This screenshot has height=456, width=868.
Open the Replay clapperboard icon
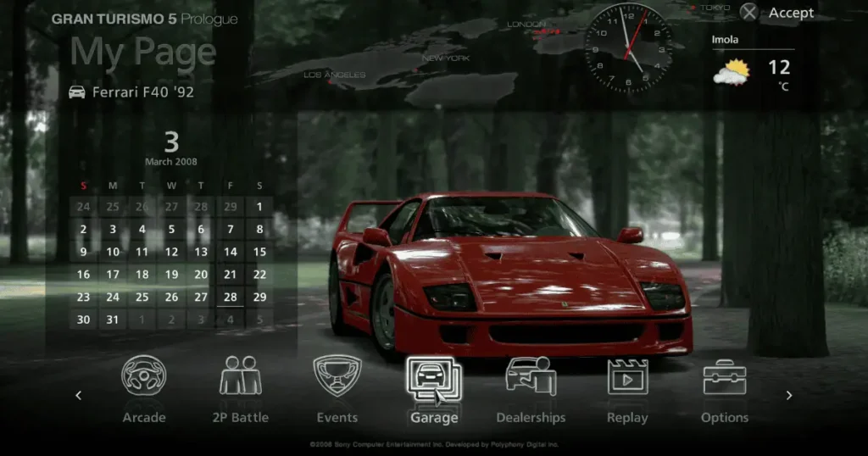click(x=627, y=377)
